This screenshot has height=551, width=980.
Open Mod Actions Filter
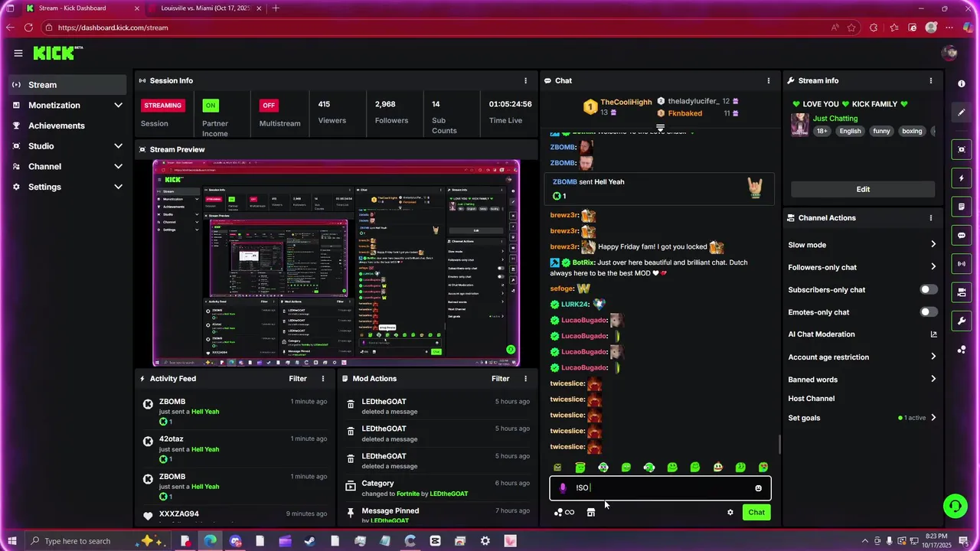point(500,379)
